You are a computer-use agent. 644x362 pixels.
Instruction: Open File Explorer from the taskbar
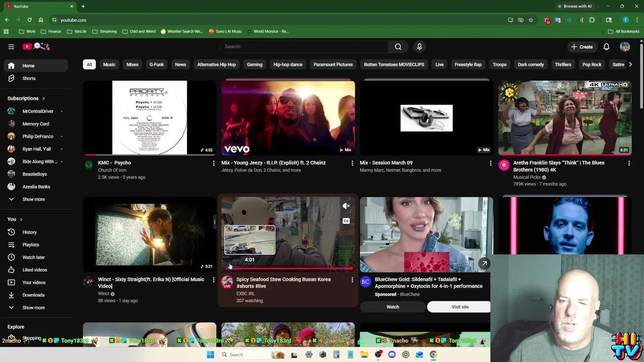[364, 354]
